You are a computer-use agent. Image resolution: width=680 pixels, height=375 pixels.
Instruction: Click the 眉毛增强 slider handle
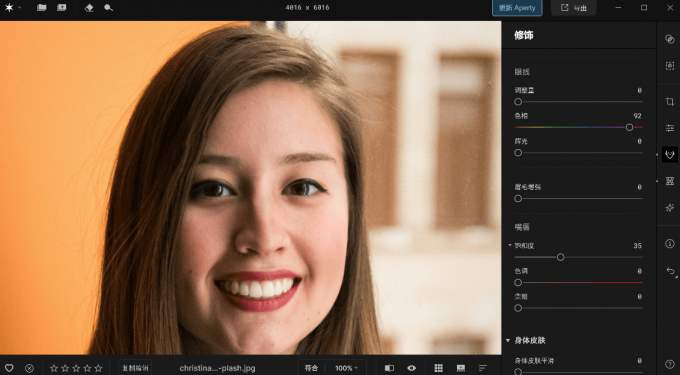tap(518, 199)
